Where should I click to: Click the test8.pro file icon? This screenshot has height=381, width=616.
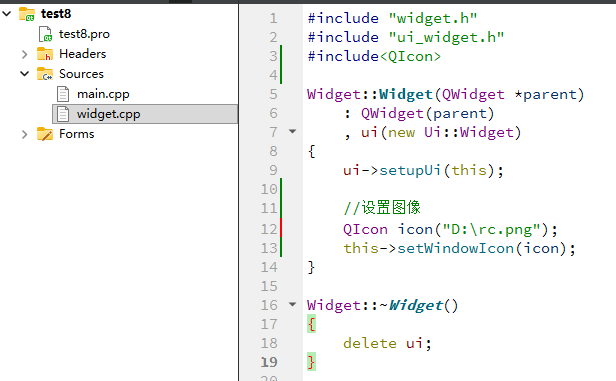[x=46, y=34]
